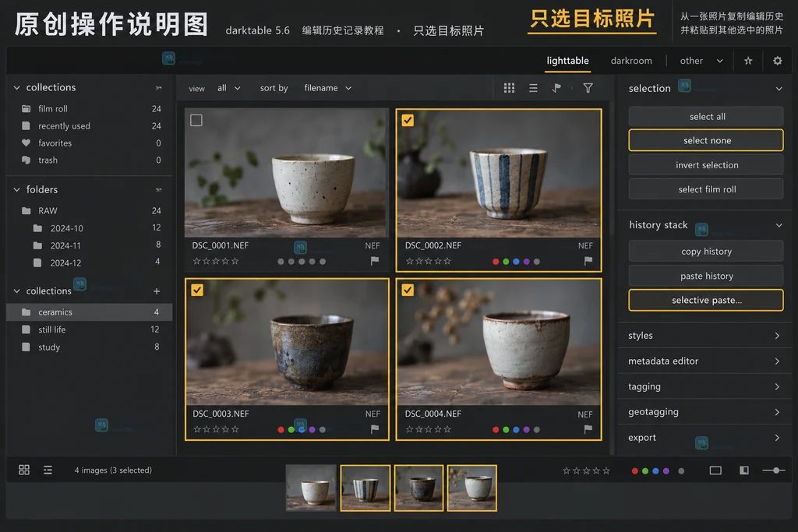Collapse the folders section
Viewport: 798px width, 532px height.
tap(17, 190)
